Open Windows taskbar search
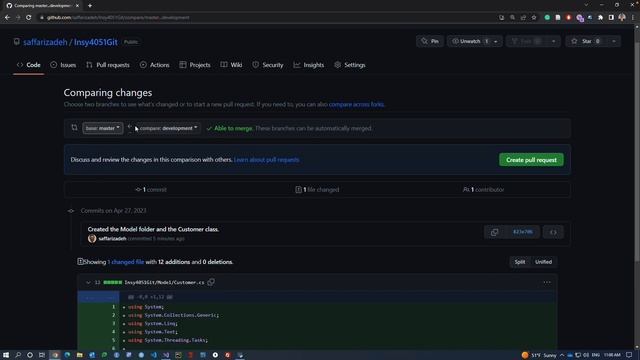 coord(18,355)
